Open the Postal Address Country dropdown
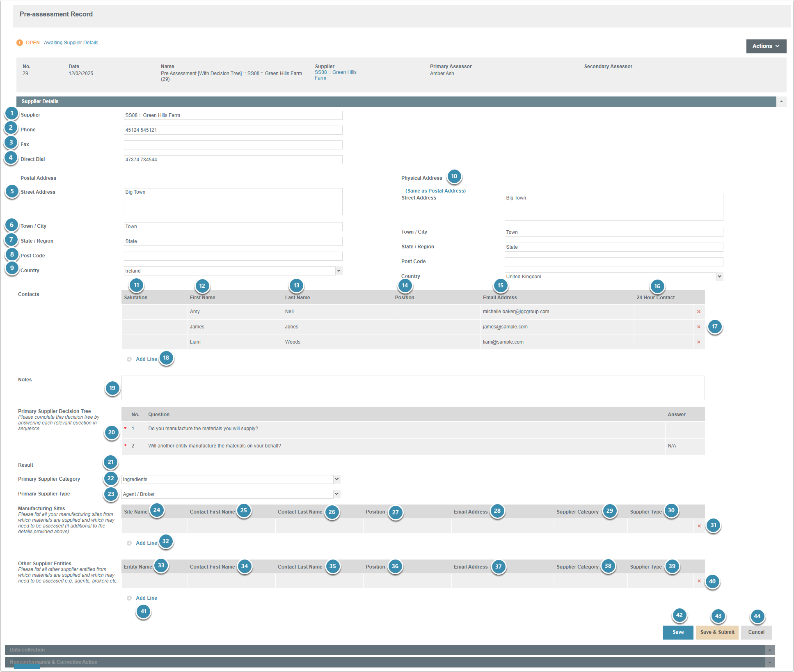Screen dimensions: 794x672 click(x=339, y=271)
